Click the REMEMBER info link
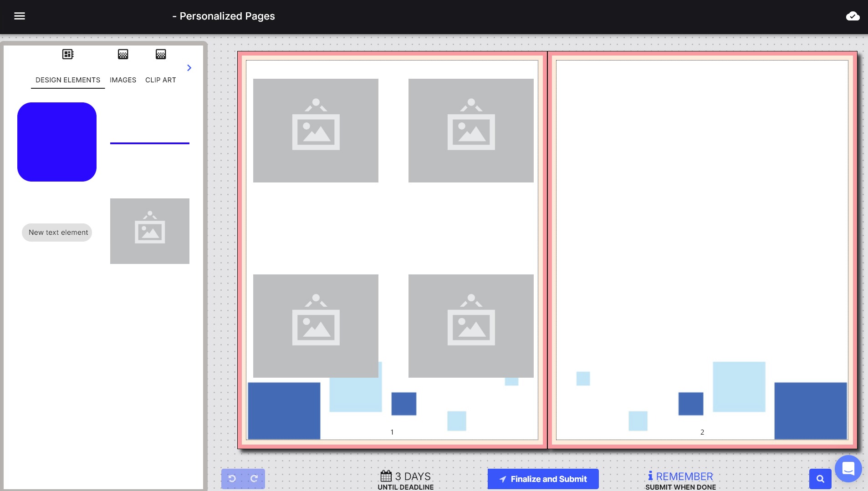868x491 pixels. click(x=680, y=476)
